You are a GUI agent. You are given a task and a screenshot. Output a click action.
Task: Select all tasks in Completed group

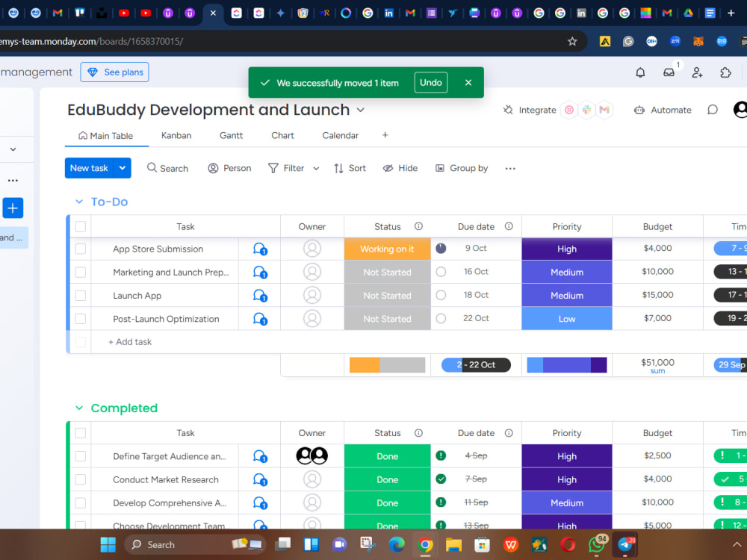click(81, 433)
